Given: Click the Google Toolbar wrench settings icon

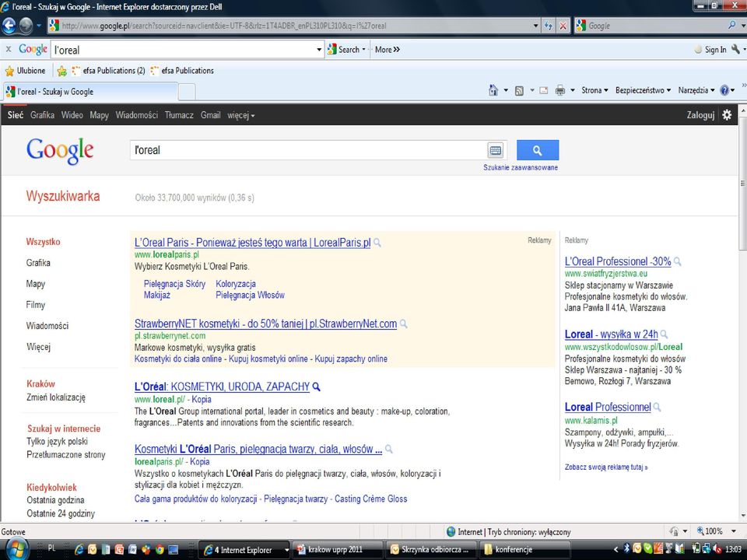Looking at the screenshot, I should [736, 49].
